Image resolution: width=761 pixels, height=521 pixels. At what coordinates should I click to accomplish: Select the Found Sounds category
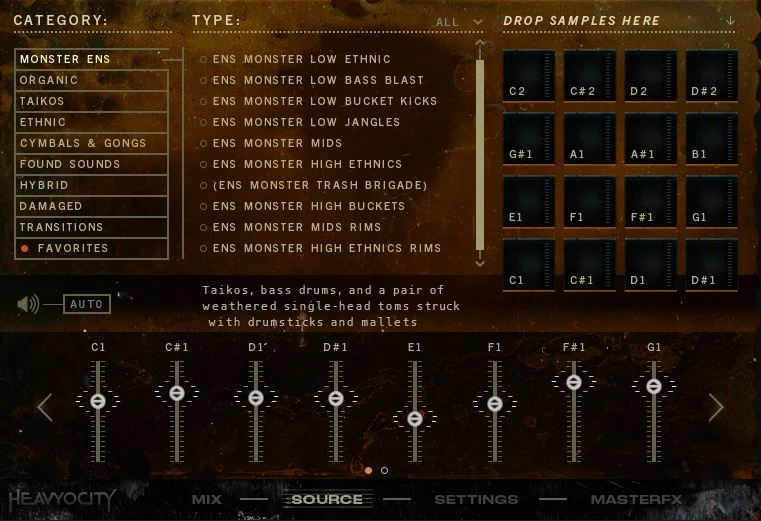coord(92,164)
